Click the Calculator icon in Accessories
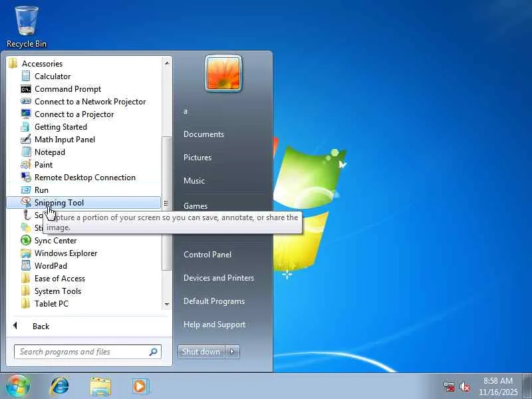This screenshot has width=532, height=399. click(26, 76)
